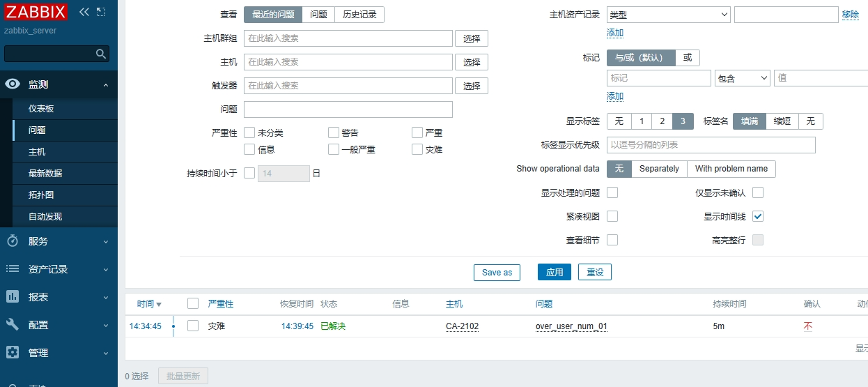Open the 类型 host inventory dropdown
868x387 pixels.
668,15
